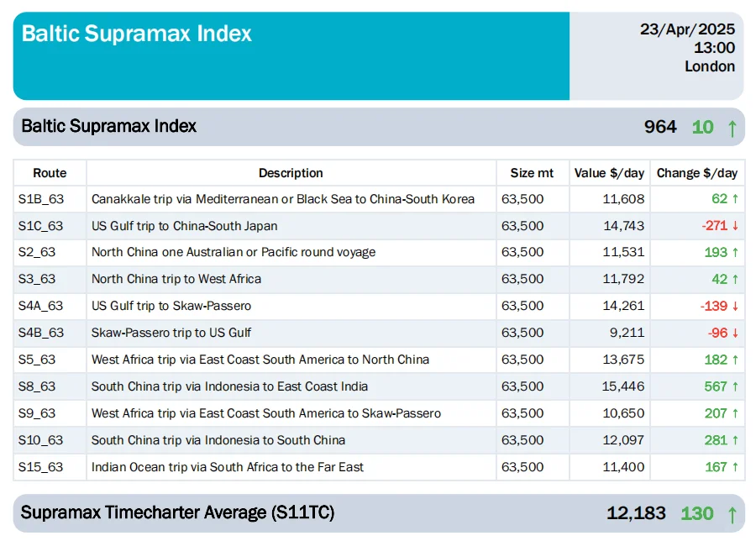Select route code 'S2_63'
756x541 pixels.
(x=37, y=252)
